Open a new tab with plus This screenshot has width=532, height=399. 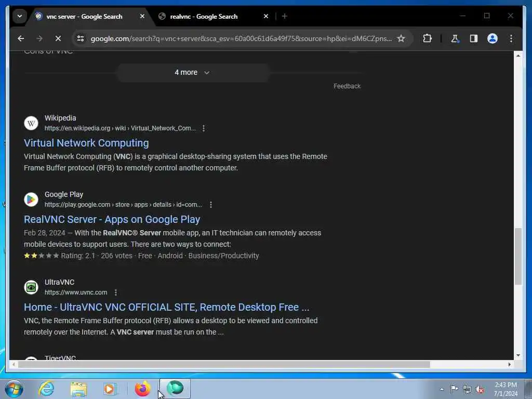coord(285,16)
